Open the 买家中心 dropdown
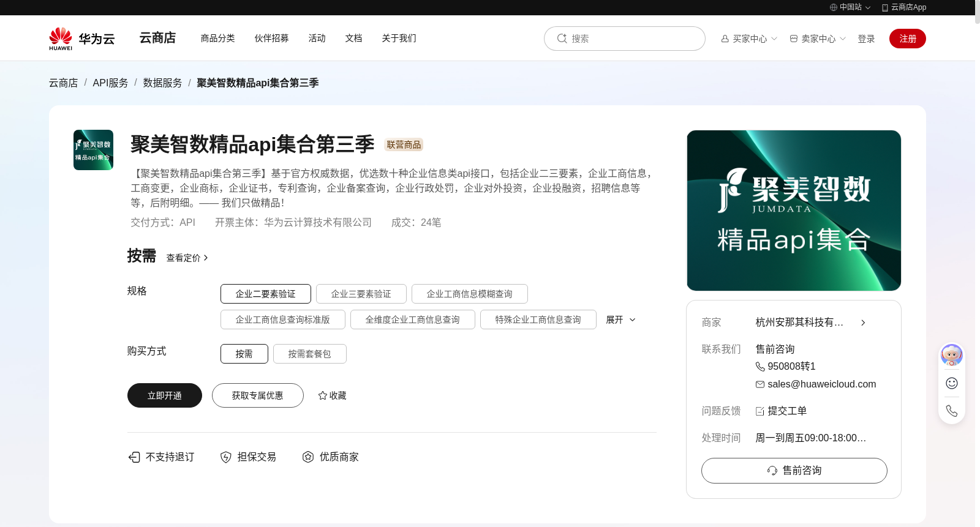The image size is (980, 527). tap(749, 39)
